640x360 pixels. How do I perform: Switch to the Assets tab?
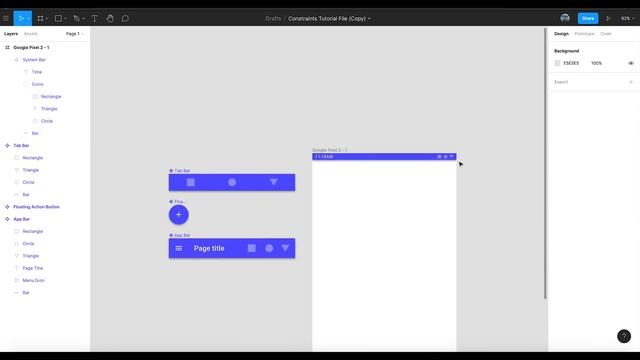pos(31,34)
